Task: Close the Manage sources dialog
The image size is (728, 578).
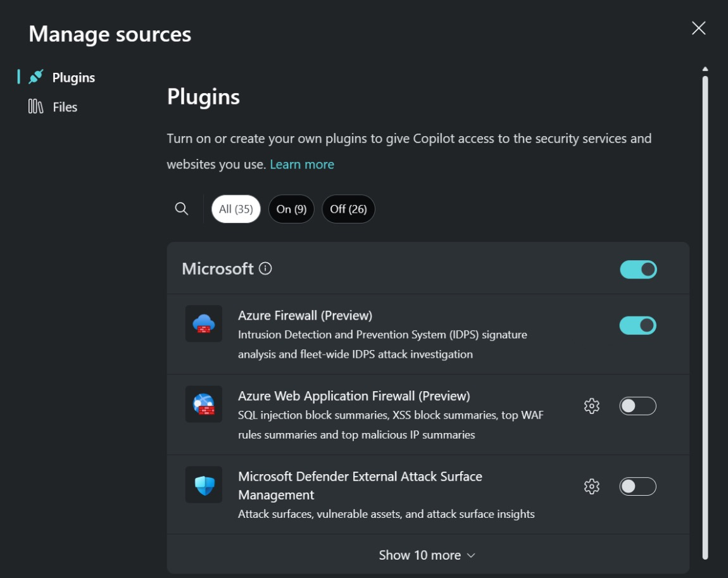Action: pos(698,28)
